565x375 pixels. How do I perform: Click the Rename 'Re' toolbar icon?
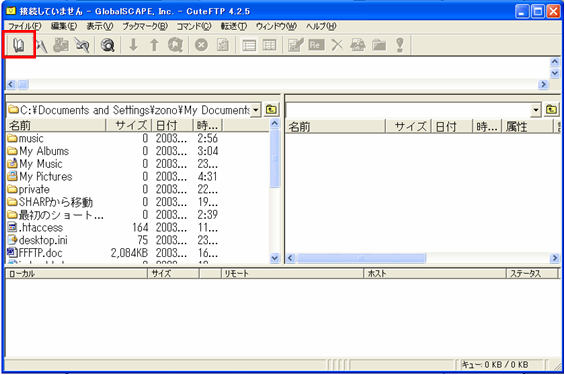[x=316, y=45]
